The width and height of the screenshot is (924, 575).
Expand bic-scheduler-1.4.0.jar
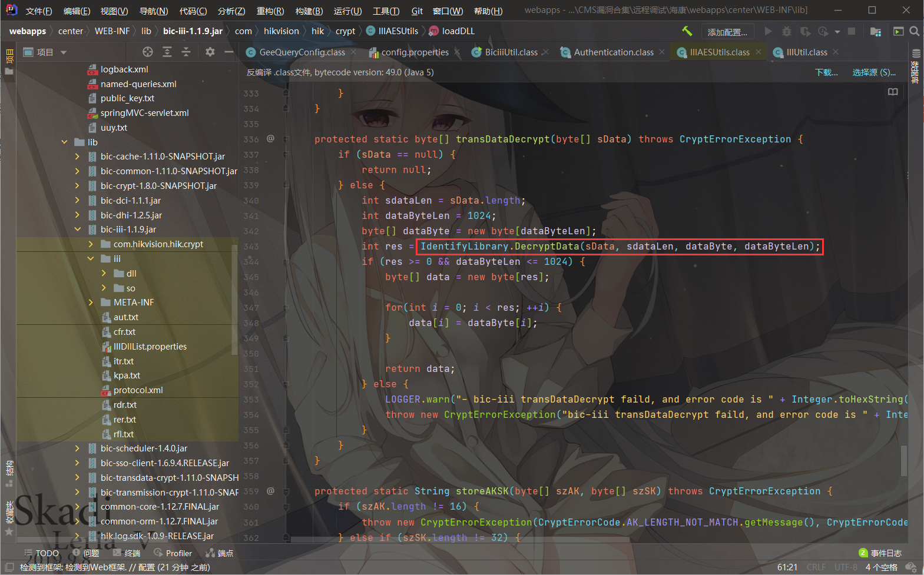coord(77,448)
